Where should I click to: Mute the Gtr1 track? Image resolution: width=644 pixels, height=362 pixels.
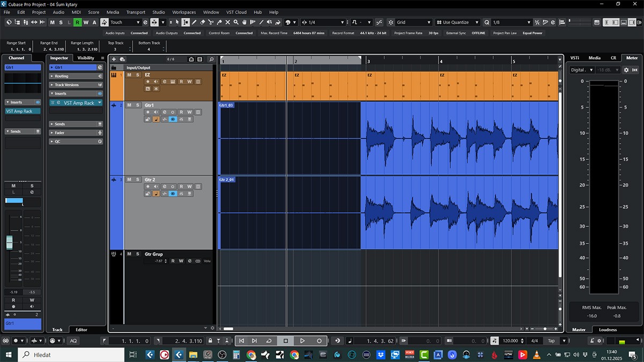pos(129,105)
